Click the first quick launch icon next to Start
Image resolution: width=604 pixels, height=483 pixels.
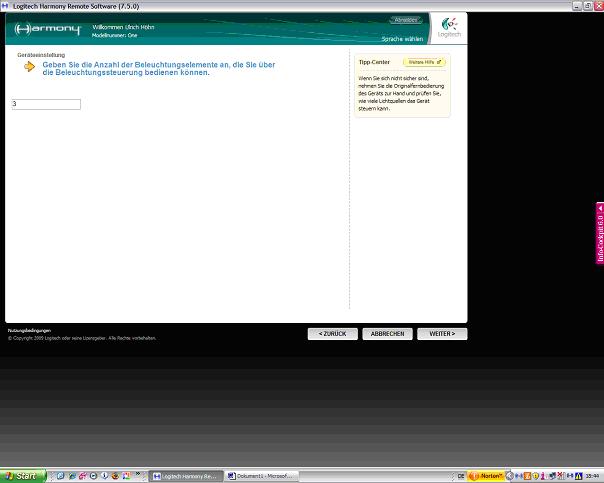(56, 476)
